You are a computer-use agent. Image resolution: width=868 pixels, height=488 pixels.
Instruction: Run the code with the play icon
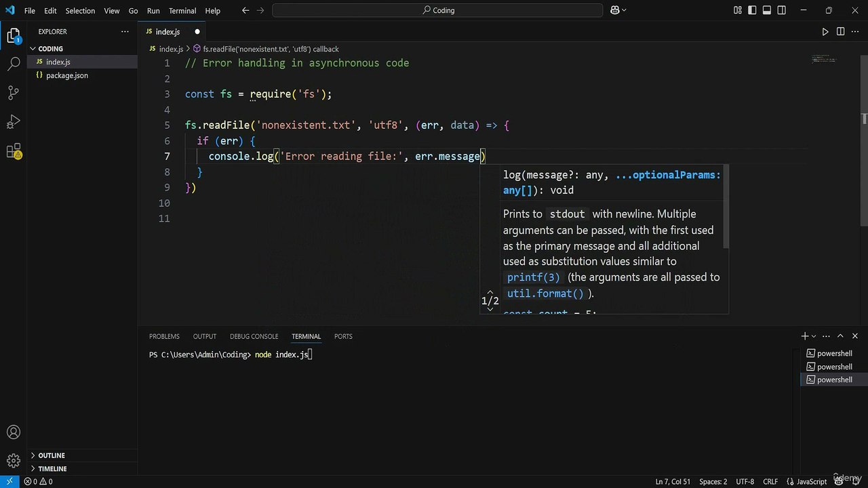(x=825, y=32)
